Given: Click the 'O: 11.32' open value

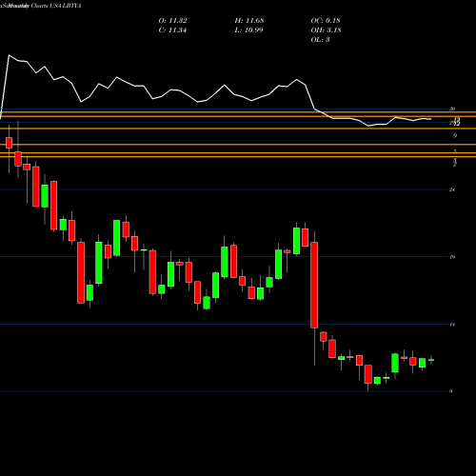Looking at the screenshot, I should pyautogui.click(x=172, y=21).
